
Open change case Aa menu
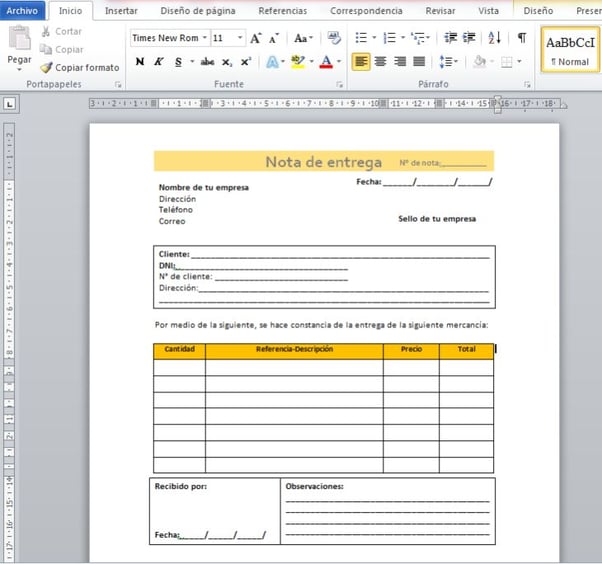[x=303, y=38]
